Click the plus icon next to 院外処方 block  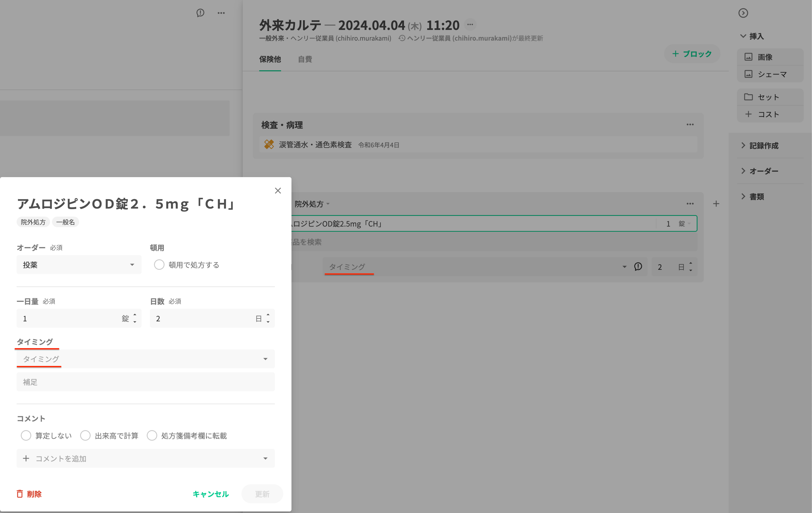(716, 203)
